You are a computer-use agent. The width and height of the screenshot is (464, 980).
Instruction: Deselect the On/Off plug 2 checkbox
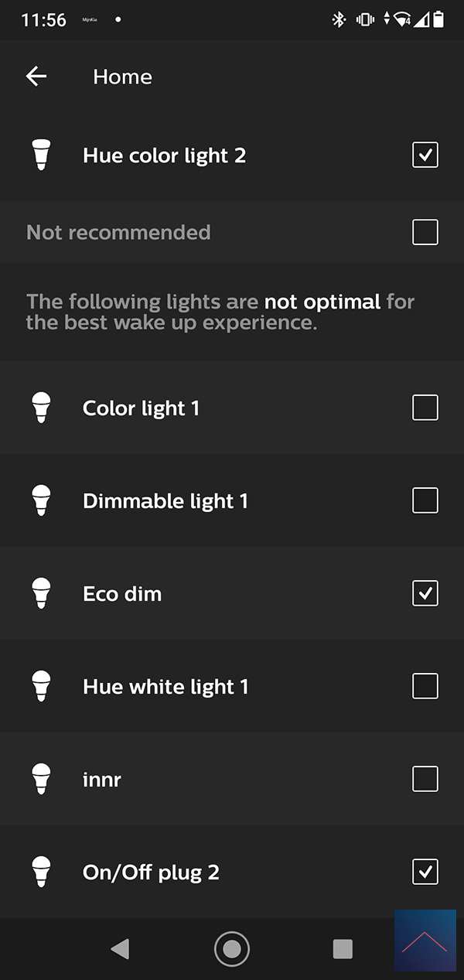point(425,872)
